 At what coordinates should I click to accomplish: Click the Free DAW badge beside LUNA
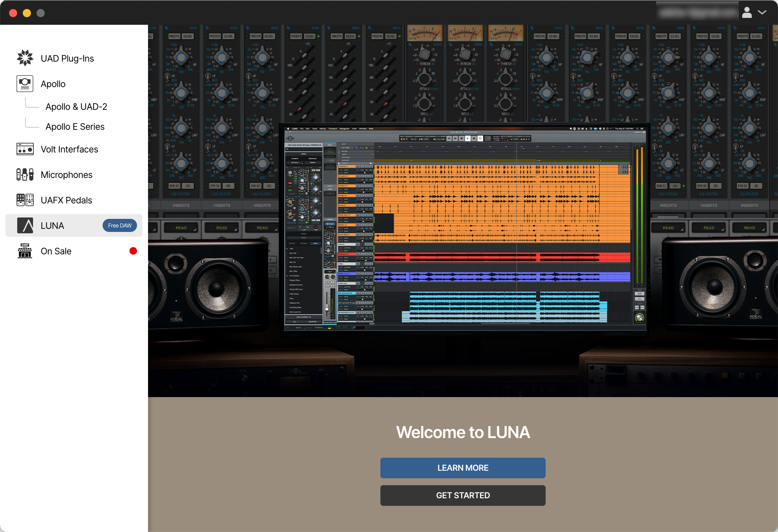119,225
